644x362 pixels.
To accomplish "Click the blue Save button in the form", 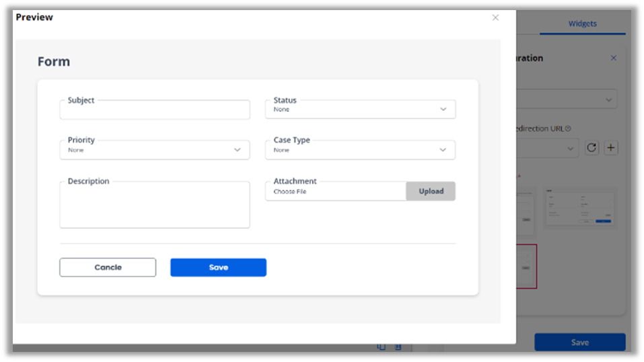I will click(x=218, y=267).
